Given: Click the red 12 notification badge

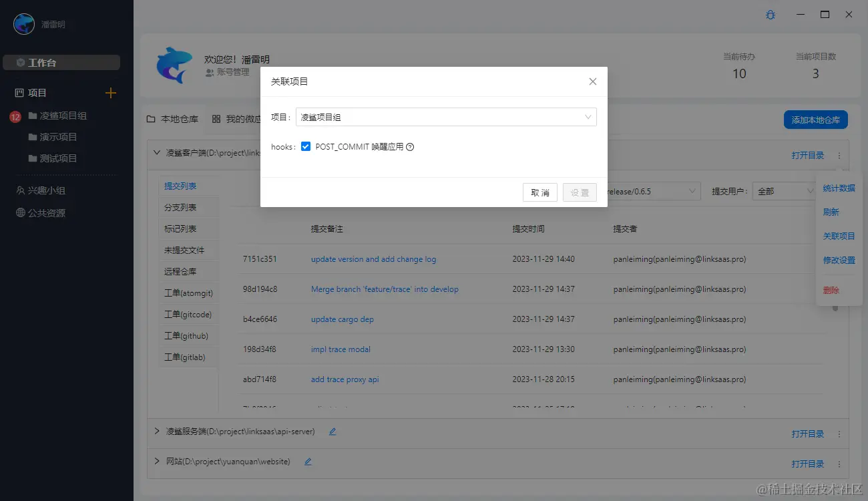Looking at the screenshot, I should pos(15,117).
